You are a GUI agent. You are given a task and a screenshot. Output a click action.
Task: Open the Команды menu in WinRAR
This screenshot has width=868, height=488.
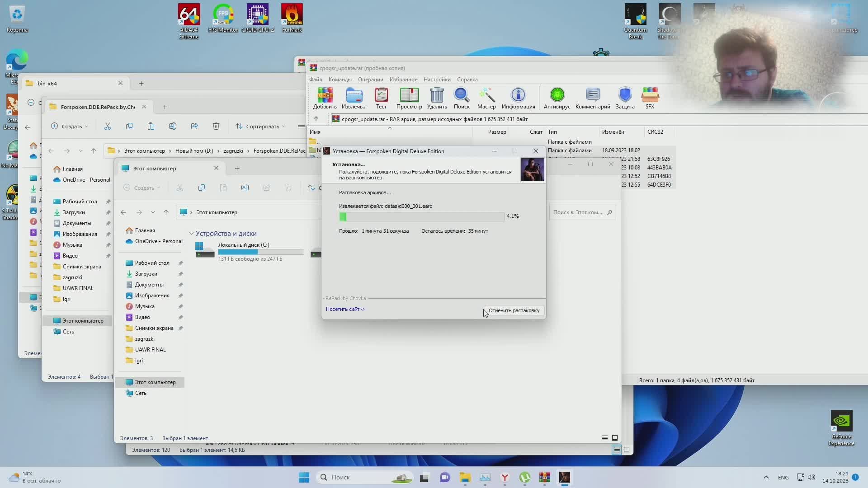click(340, 80)
